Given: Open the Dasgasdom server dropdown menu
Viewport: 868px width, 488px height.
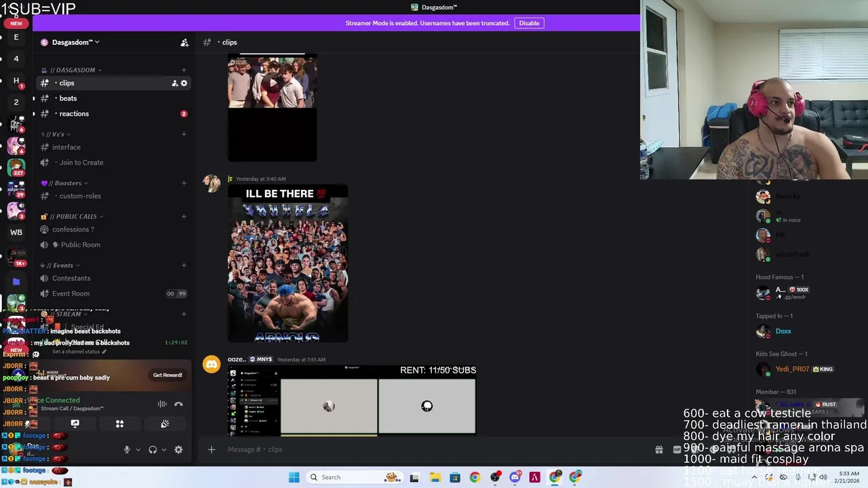Looking at the screenshot, I should (x=71, y=42).
